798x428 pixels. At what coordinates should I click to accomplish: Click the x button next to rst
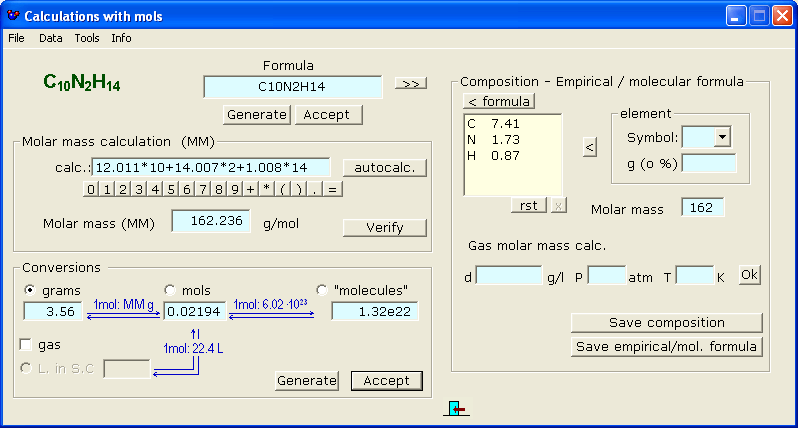558,206
